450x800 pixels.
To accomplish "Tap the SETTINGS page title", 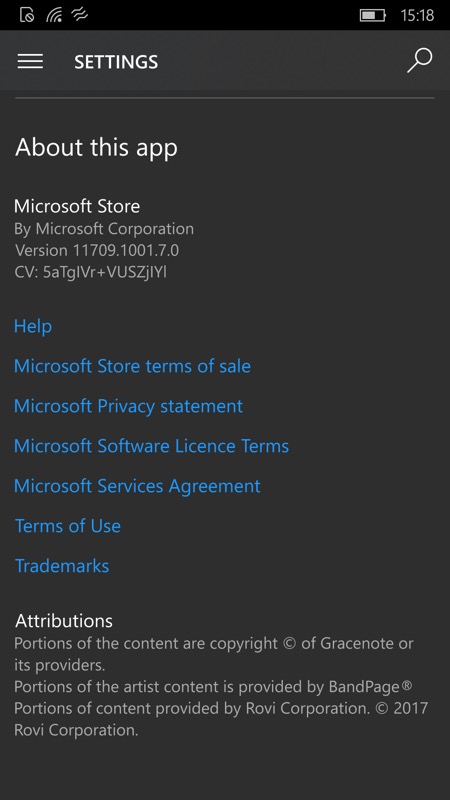I will (x=116, y=62).
